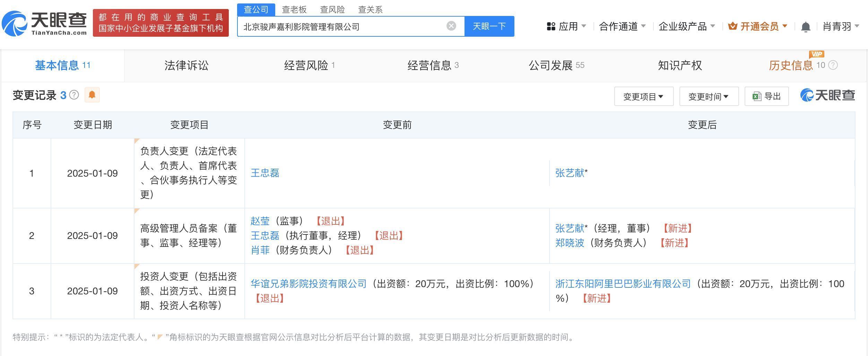Open the 应用 dropdown menu
Image resolution: width=868 pixels, height=356 pixels.
coord(566,26)
